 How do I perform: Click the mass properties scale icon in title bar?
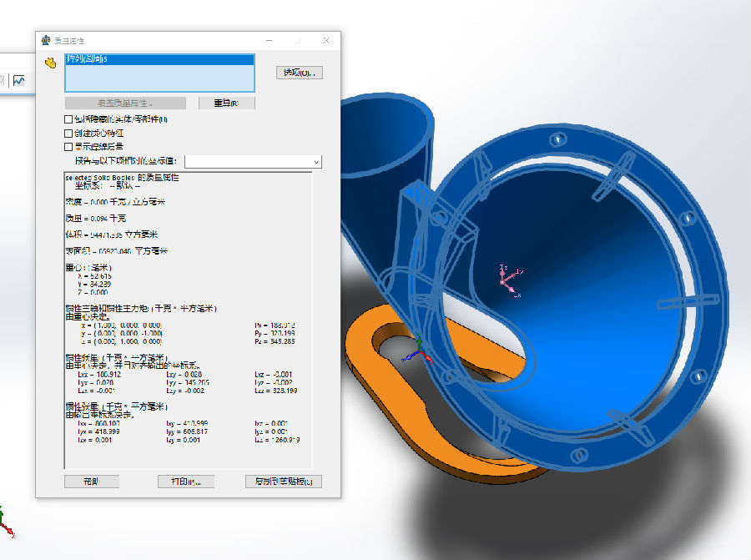pos(46,41)
